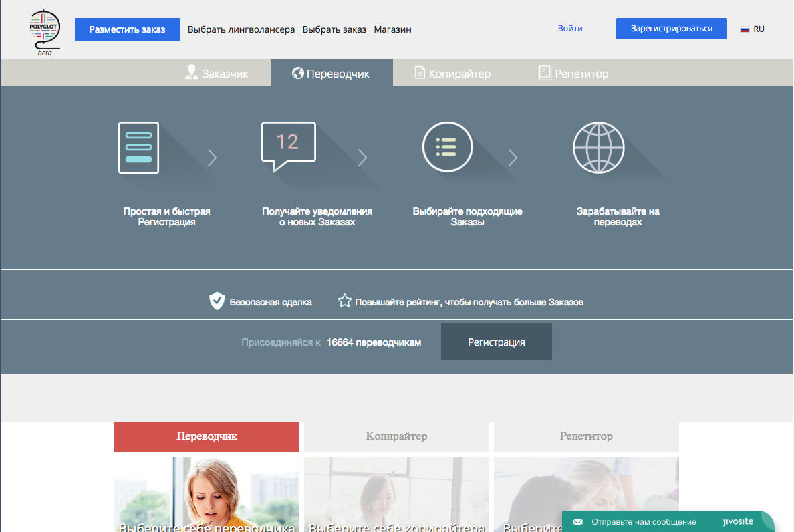Click '16664 переводчикам' text

click(374, 342)
